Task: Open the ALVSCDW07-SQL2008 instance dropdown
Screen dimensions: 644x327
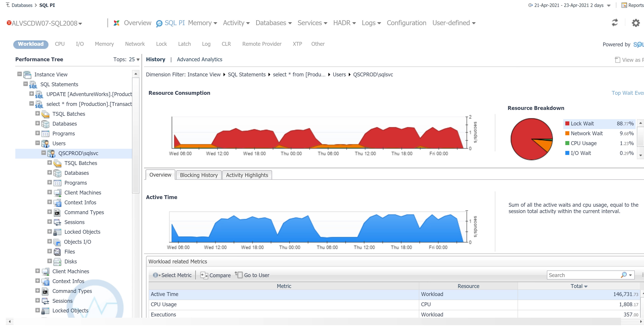Action: pos(80,24)
